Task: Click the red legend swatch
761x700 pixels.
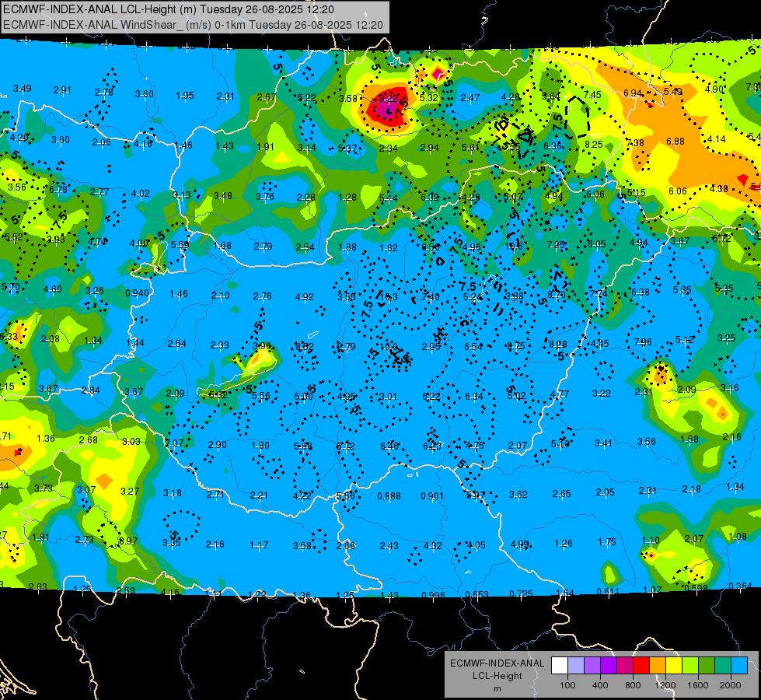Action: point(641,666)
